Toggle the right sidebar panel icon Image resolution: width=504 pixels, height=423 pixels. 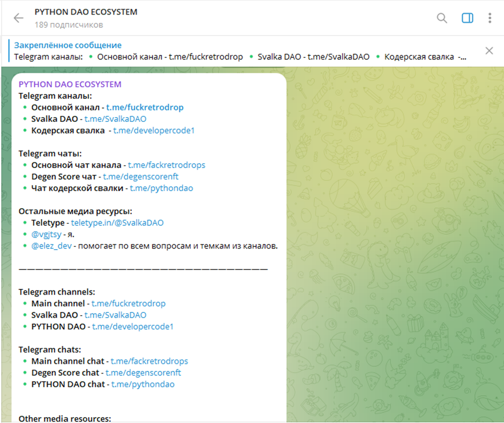click(x=468, y=18)
